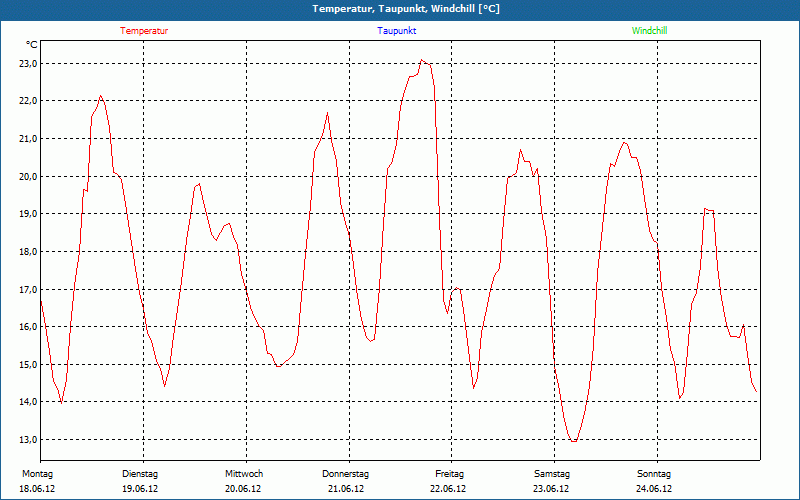
Task: Click the date 21.06.12
Action: coord(346,489)
